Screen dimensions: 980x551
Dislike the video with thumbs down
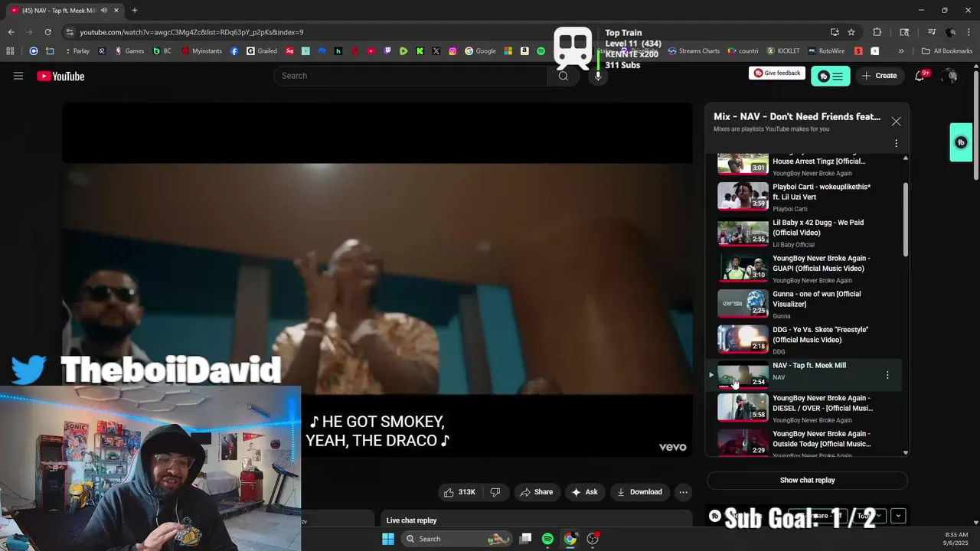(x=495, y=492)
